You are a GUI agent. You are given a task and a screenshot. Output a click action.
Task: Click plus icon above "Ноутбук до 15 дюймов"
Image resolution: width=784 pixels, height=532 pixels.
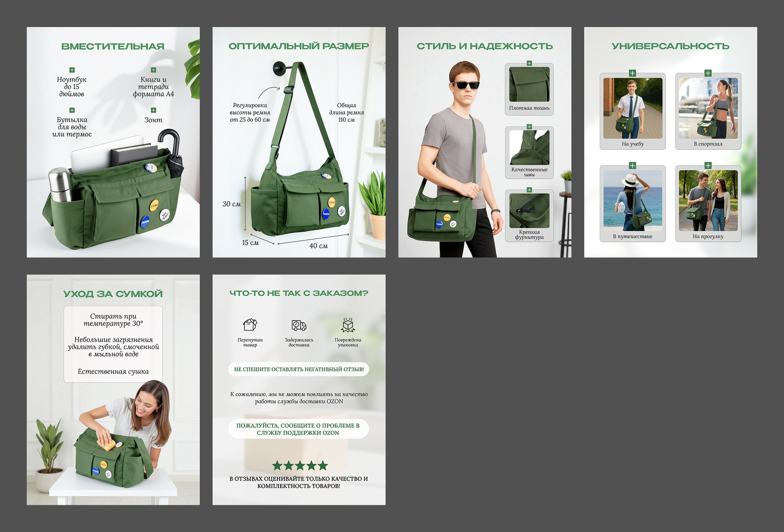coord(72,70)
